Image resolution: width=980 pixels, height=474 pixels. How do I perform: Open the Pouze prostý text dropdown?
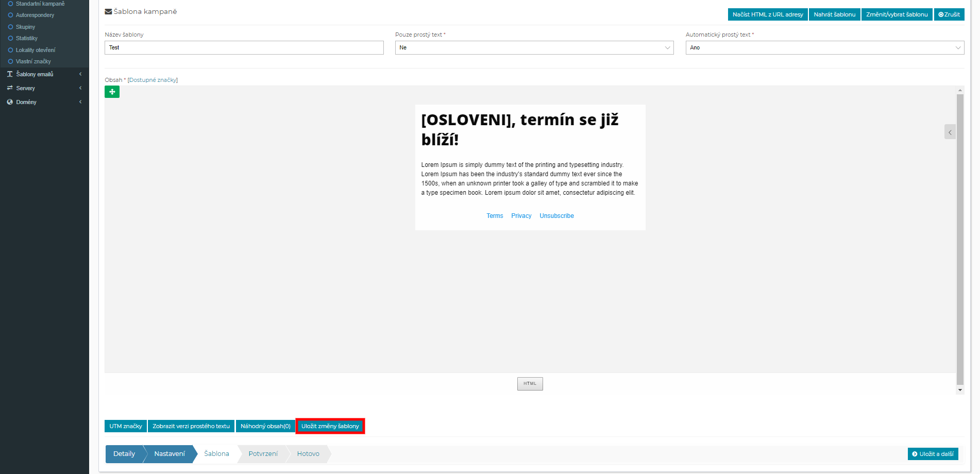[x=534, y=47]
